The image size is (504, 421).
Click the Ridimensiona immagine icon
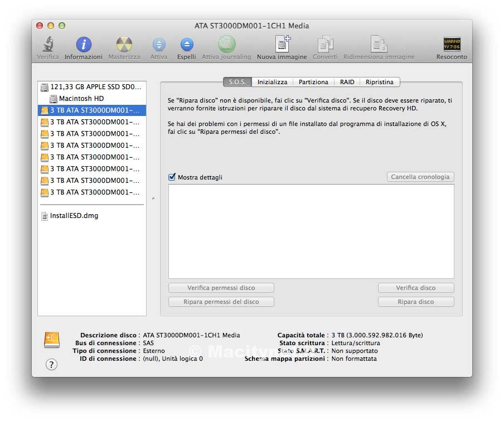[x=379, y=43]
